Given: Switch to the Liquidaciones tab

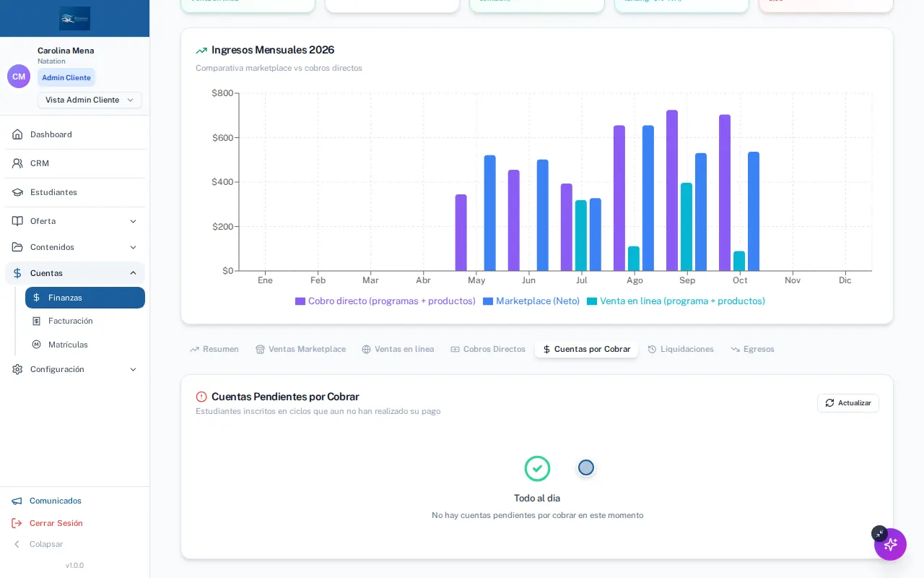Looking at the screenshot, I should 681,349.
